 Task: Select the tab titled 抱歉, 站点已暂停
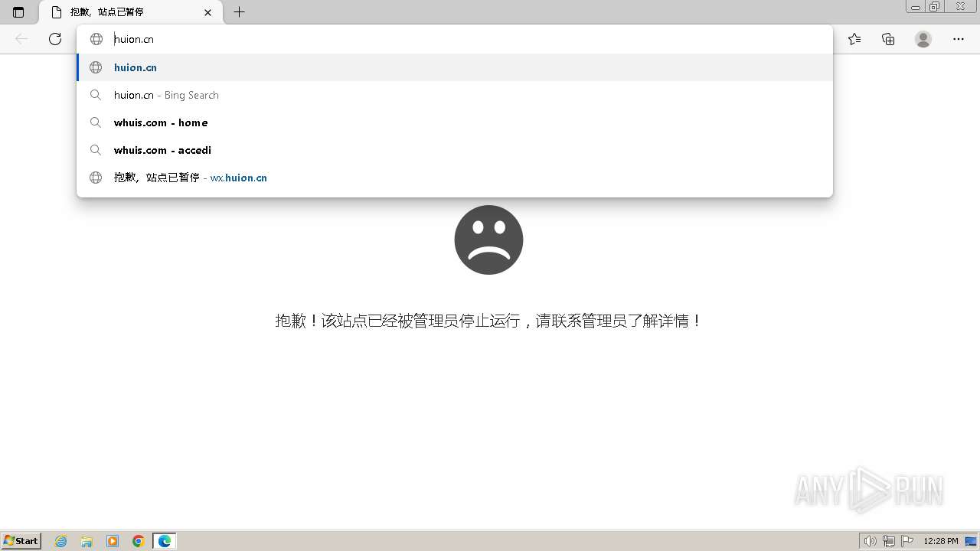(131, 12)
